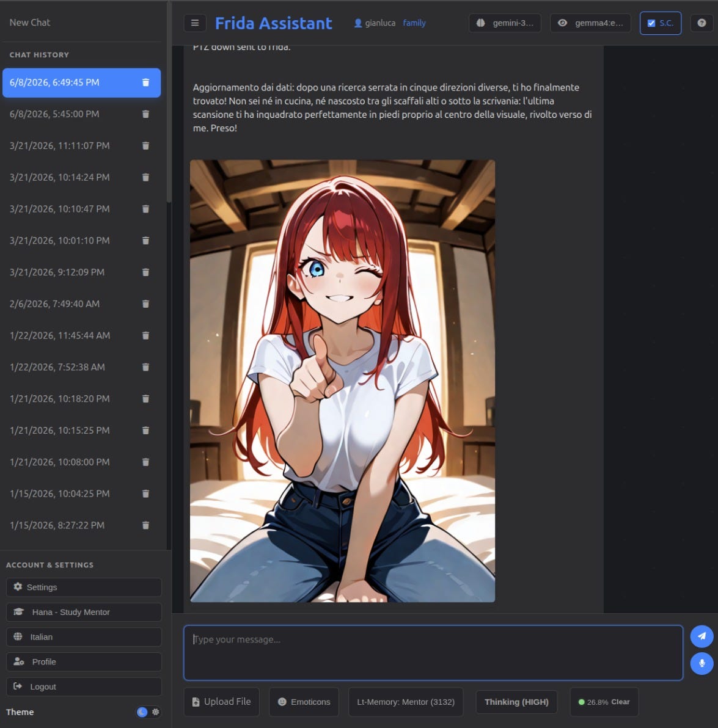Delete the 1/15/2026, 8:27:22 PM chat

coord(145,525)
